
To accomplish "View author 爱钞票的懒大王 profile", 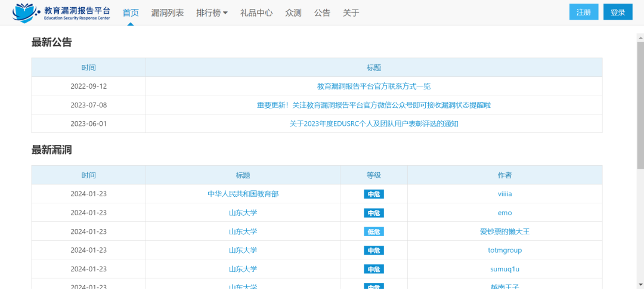I will [505, 231].
